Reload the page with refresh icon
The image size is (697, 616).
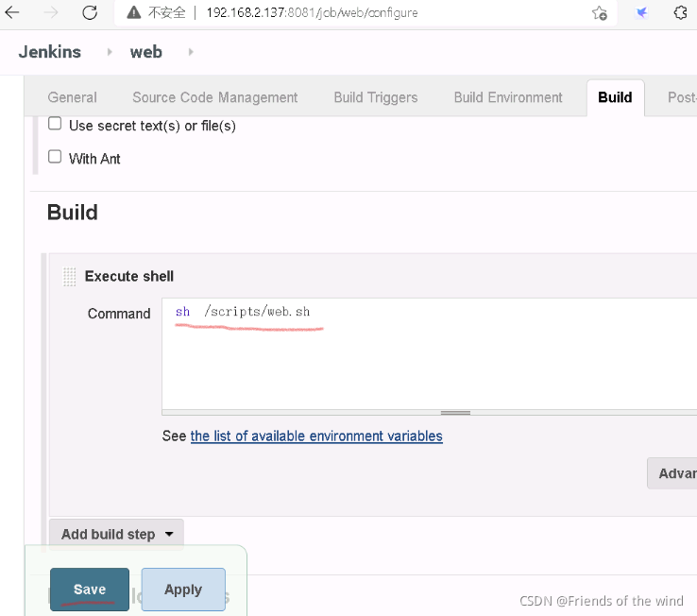[90, 12]
